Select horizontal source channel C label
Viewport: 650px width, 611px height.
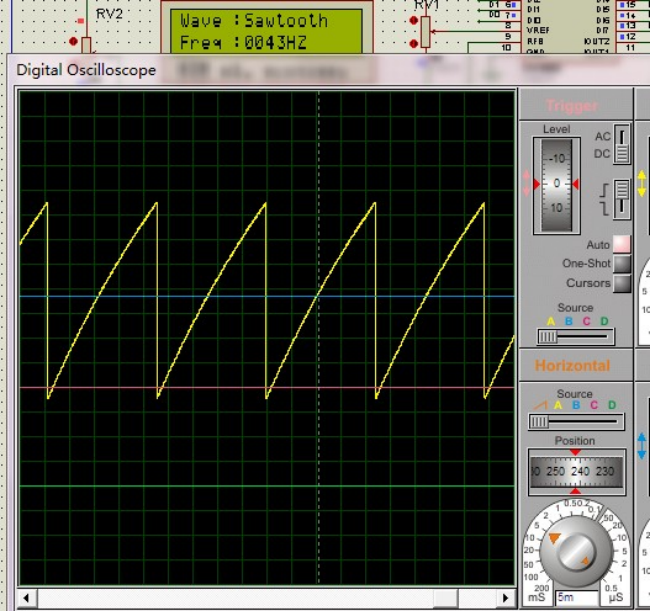(594, 405)
